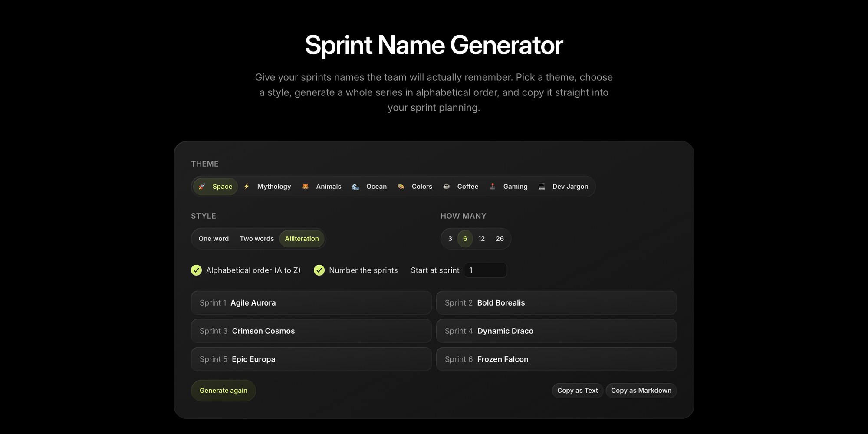
Task: Click the Sprint Name Generator heading
Action: click(x=434, y=46)
